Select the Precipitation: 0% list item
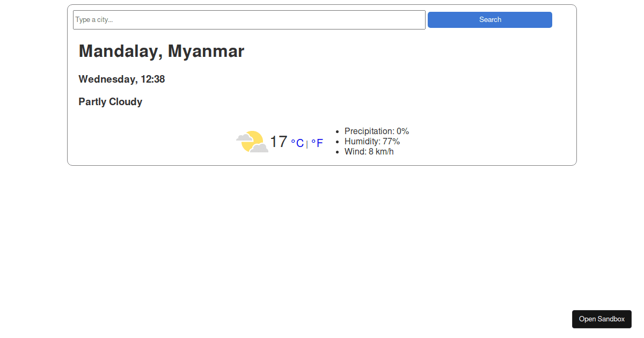The width and height of the screenshot is (644, 338). [377, 131]
